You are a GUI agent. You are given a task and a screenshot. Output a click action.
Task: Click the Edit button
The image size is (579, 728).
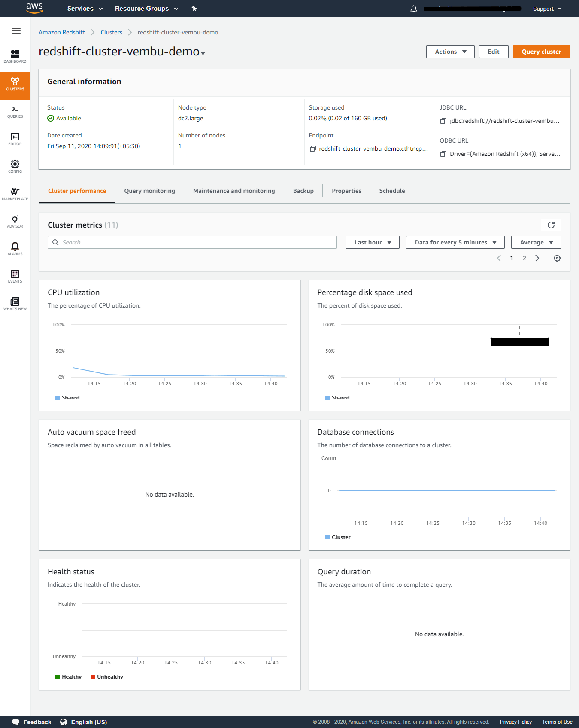494,52
